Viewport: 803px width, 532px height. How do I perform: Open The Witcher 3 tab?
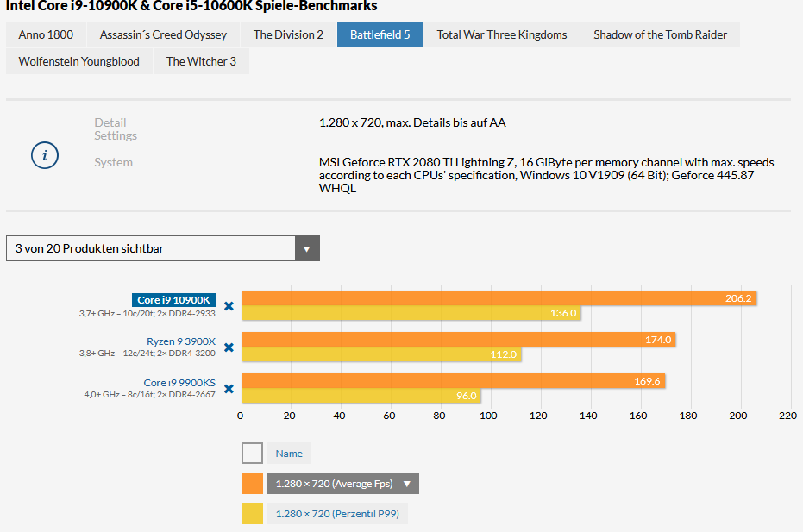201,61
